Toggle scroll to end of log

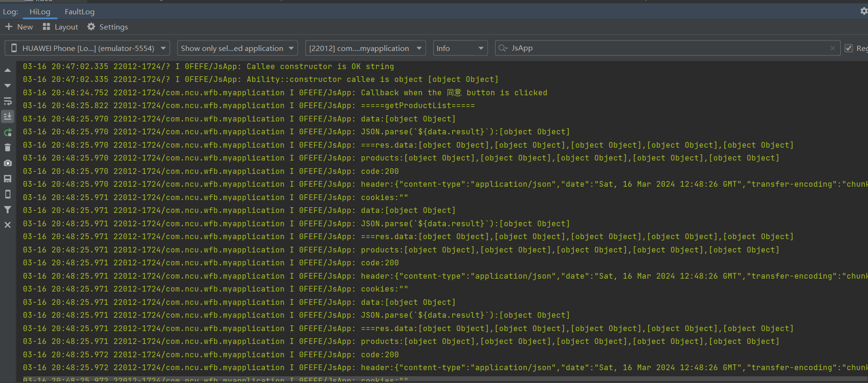tap(8, 116)
